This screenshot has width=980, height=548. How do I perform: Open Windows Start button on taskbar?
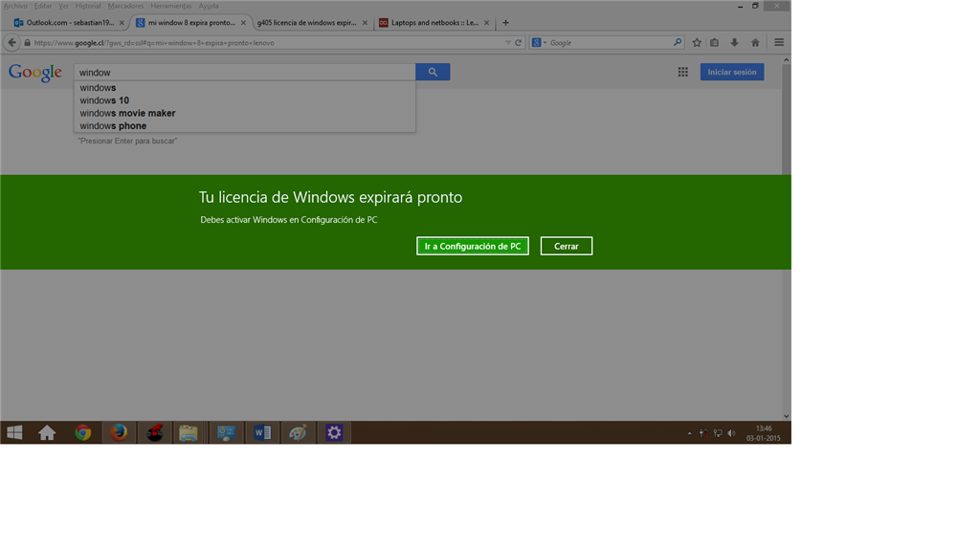tap(14, 432)
